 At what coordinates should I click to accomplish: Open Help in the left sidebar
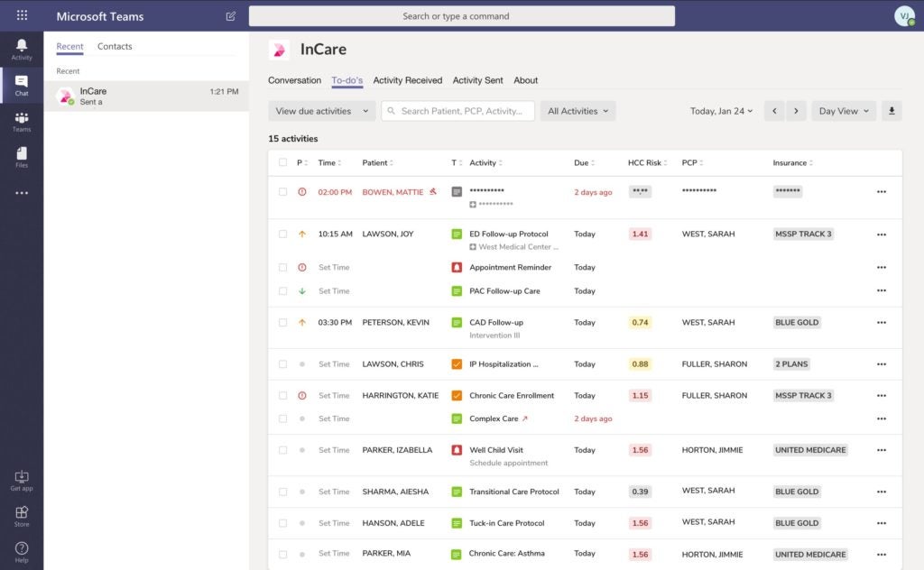point(21,552)
